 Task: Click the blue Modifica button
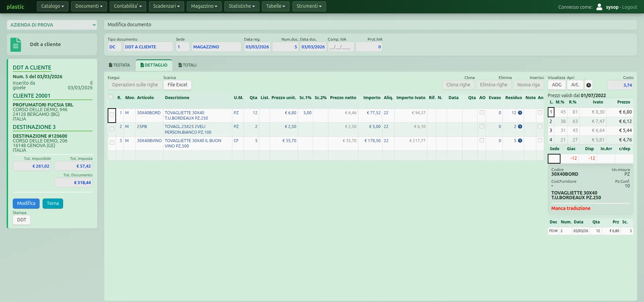[26, 203]
